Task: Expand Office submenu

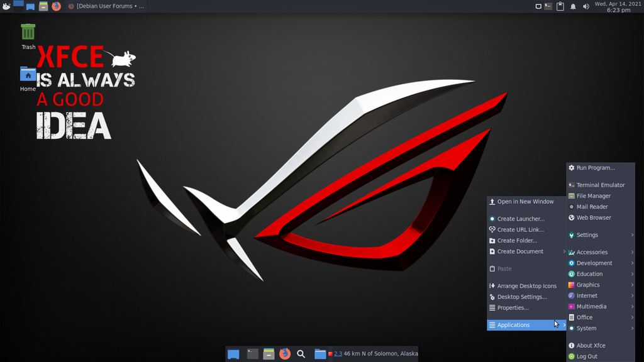Action: coord(601,317)
